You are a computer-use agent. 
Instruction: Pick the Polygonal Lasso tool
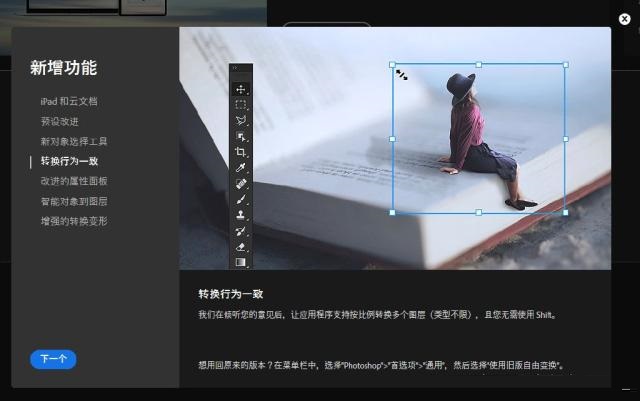pos(241,120)
